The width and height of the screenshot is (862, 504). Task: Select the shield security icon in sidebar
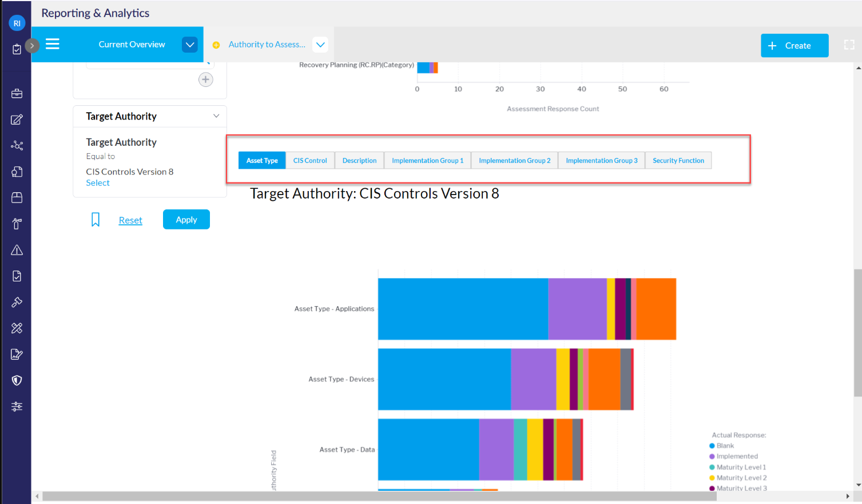pos(17,380)
